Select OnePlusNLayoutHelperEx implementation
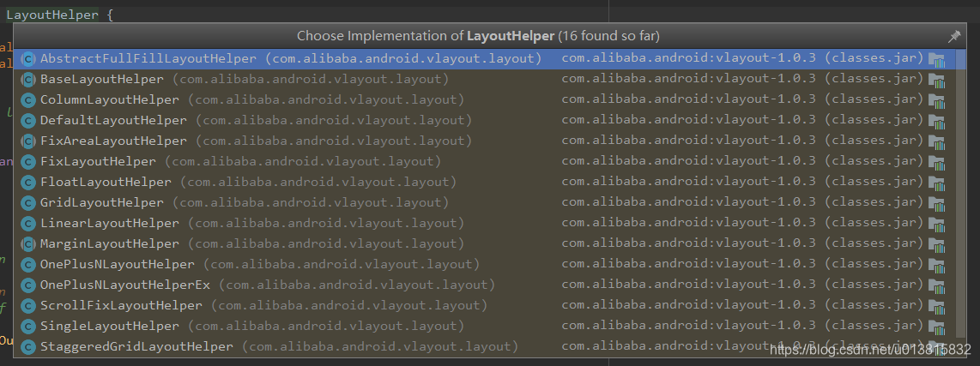This screenshot has width=980, height=366. pos(485,285)
